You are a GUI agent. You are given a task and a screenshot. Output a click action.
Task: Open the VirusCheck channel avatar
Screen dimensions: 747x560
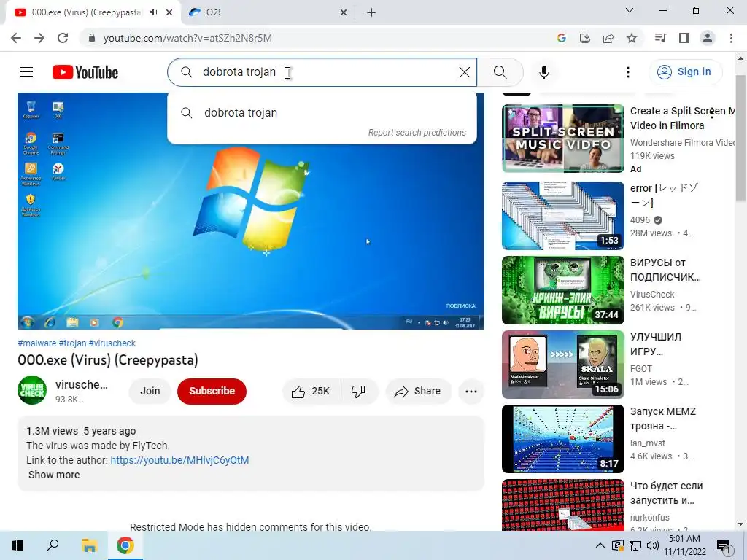click(32, 391)
